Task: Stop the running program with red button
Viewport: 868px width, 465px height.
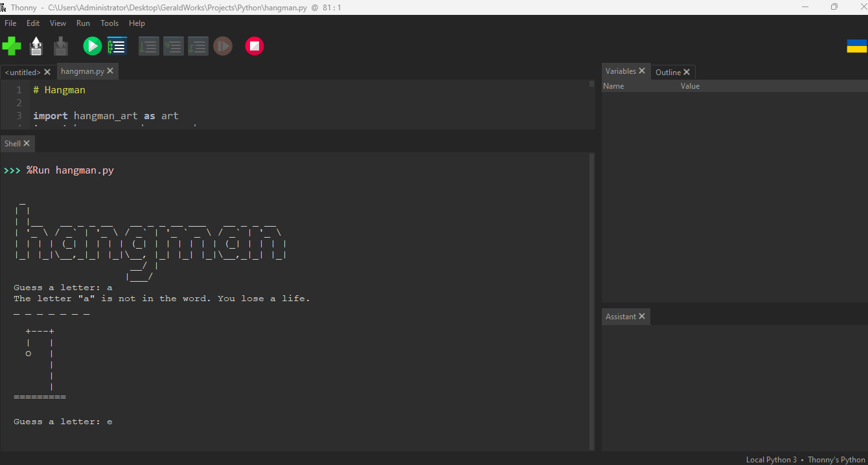Action: [255, 46]
